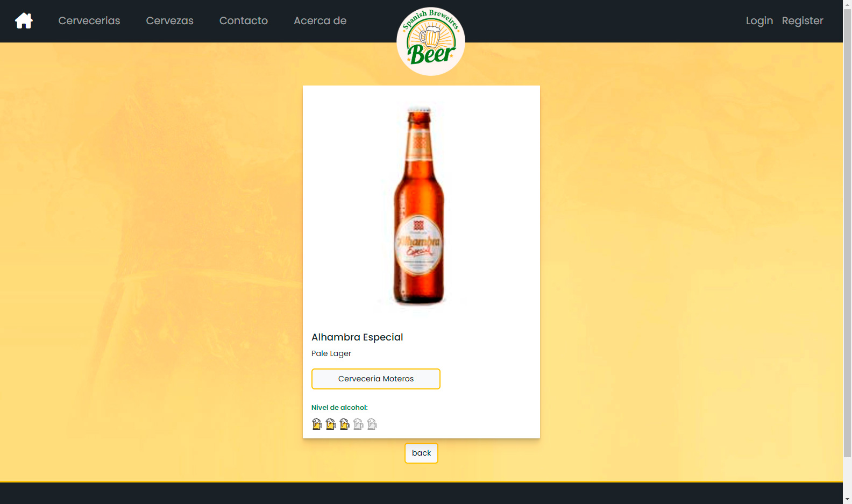This screenshot has height=504, width=852.
Task: Click the Register link
Action: click(803, 20)
